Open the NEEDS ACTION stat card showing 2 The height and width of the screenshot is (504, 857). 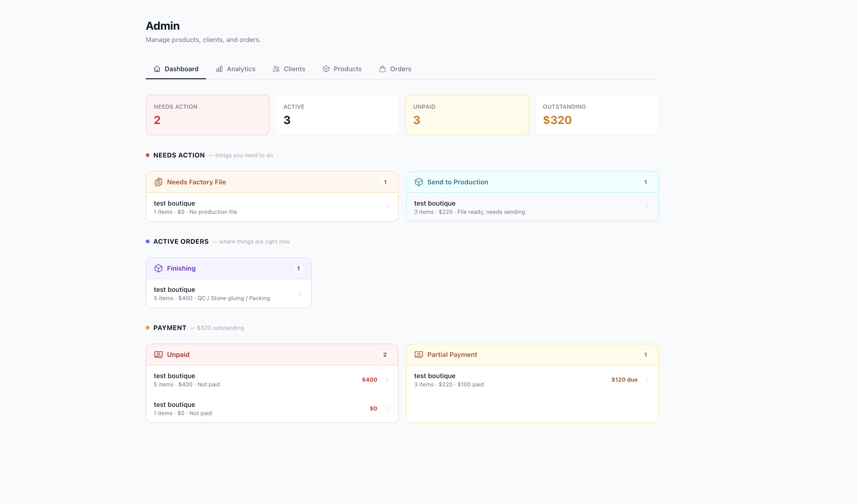pyautogui.click(x=208, y=115)
